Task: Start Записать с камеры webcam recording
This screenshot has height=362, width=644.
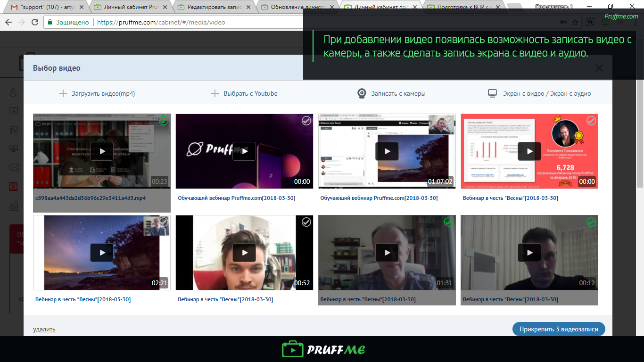Action: 391,93
